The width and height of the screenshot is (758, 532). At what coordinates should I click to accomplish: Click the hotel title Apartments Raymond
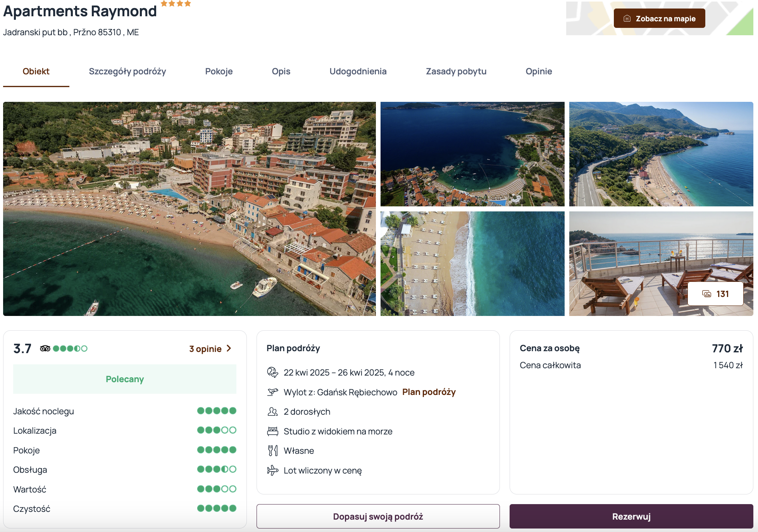pyautogui.click(x=80, y=11)
